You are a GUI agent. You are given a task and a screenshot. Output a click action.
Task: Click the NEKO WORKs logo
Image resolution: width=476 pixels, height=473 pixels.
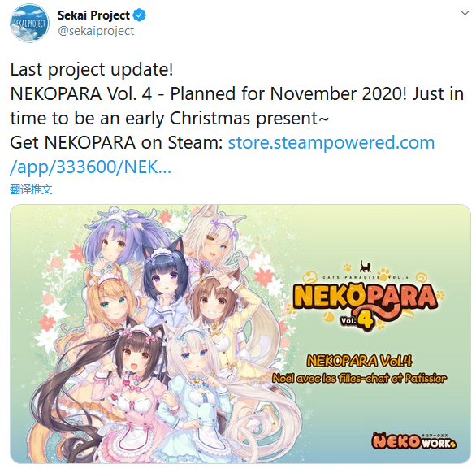click(x=415, y=440)
